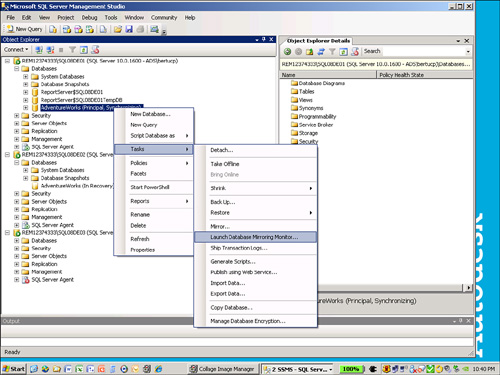The width and height of the screenshot is (500, 375).
Task: Click the Refresh icon in Object Explorer toolbar
Action: click(84, 50)
